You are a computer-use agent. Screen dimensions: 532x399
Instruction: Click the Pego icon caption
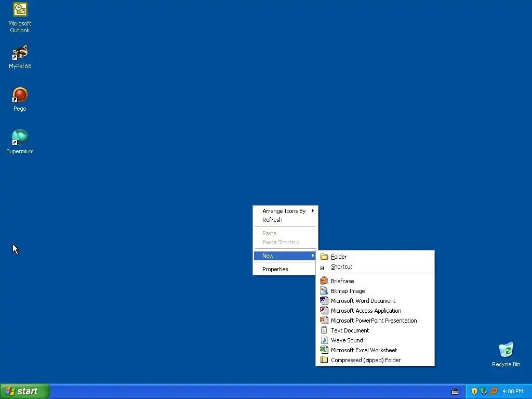(20, 109)
